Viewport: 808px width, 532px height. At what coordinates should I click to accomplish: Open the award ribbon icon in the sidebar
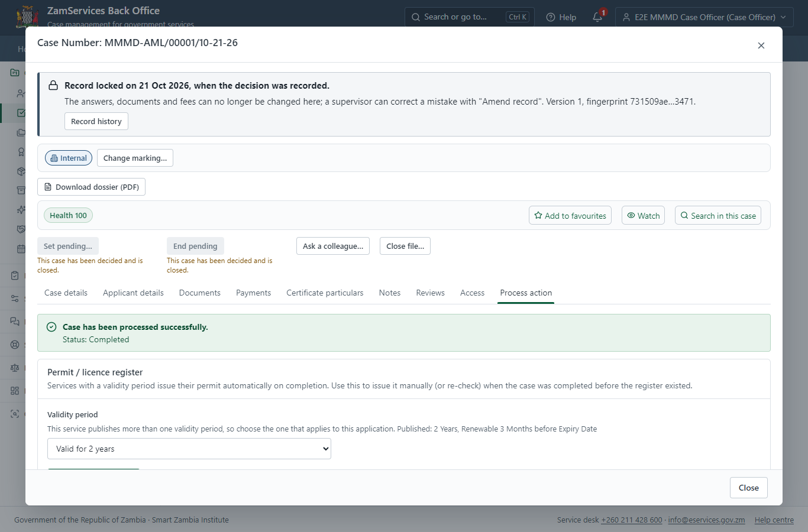21,152
